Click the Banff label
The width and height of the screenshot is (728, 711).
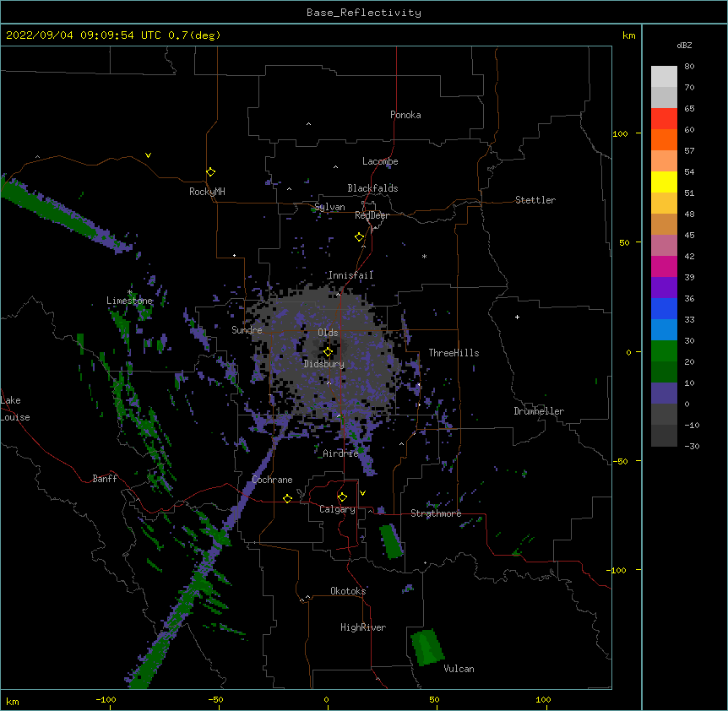click(x=105, y=479)
